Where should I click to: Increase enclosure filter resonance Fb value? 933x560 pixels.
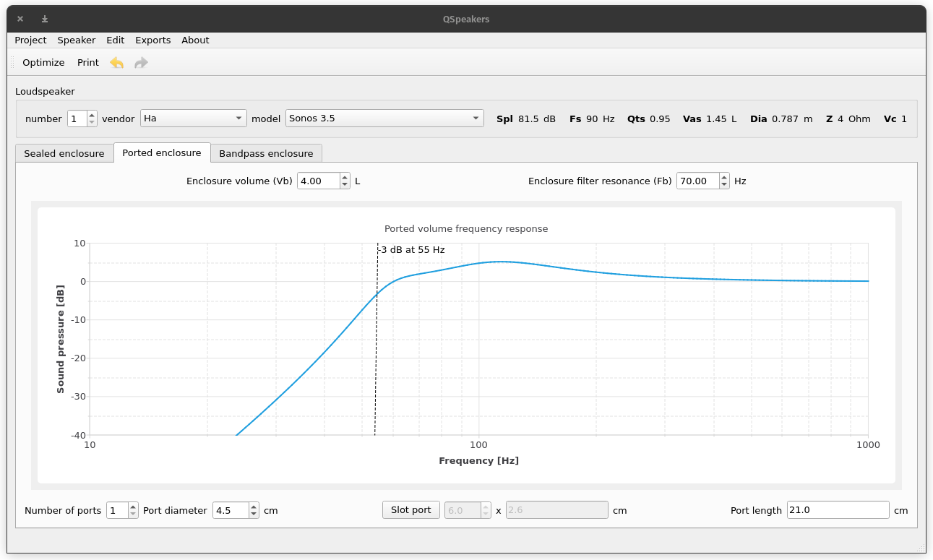724,177
